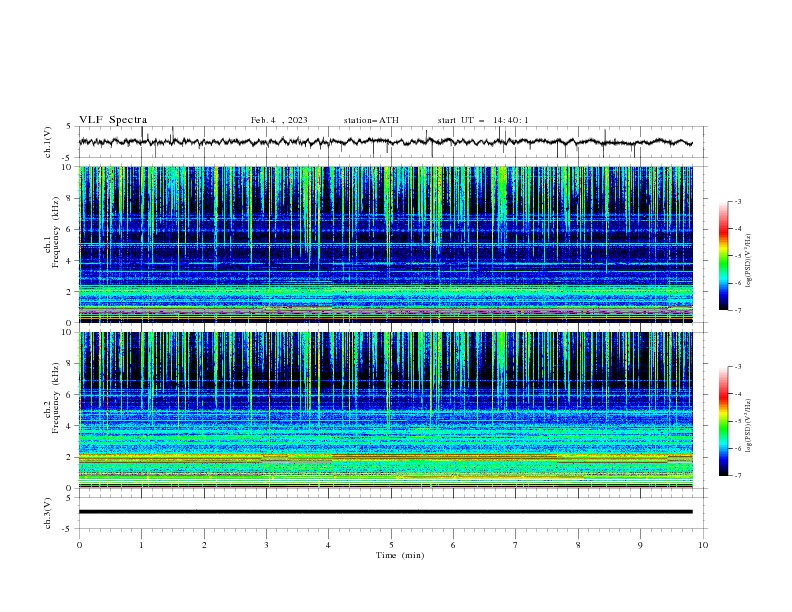
Task: Click time axis tick label "7"
Action: coord(516,545)
